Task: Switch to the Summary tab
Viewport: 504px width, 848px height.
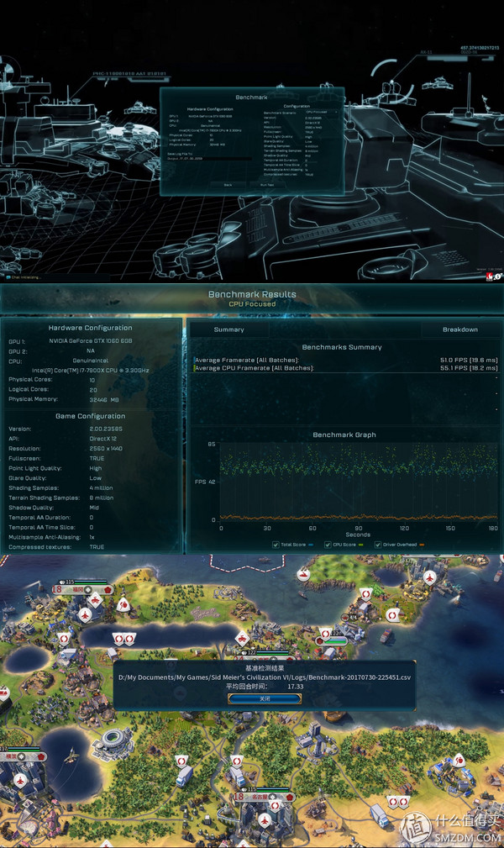Action: (228, 329)
